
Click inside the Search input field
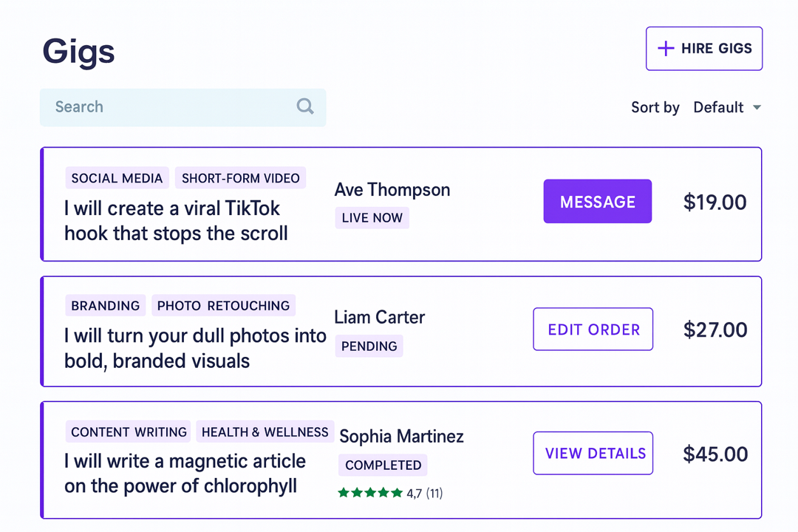(148, 106)
